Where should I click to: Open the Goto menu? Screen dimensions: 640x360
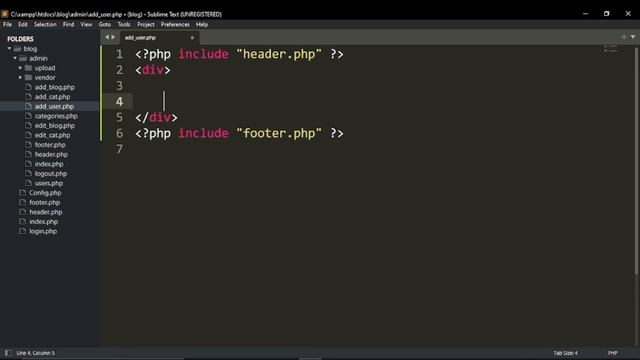pyautogui.click(x=105, y=24)
